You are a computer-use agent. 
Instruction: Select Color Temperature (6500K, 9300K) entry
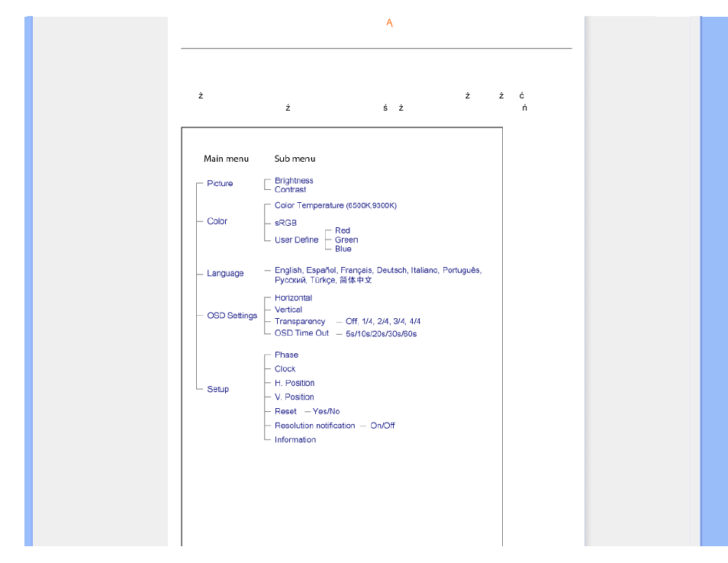335,206
